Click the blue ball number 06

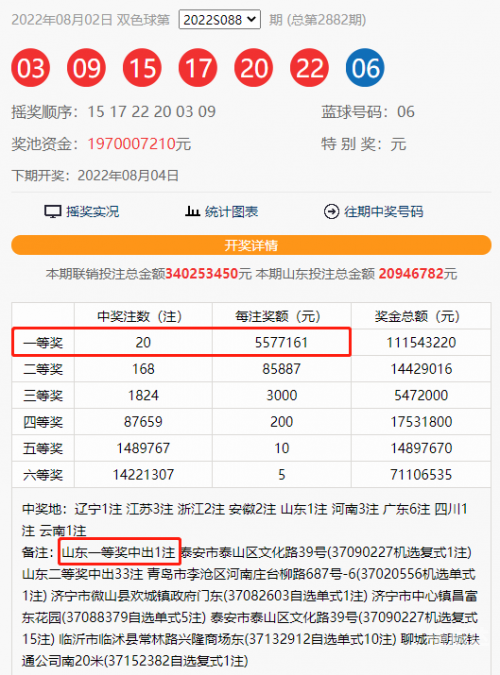[x=365, y=68]
